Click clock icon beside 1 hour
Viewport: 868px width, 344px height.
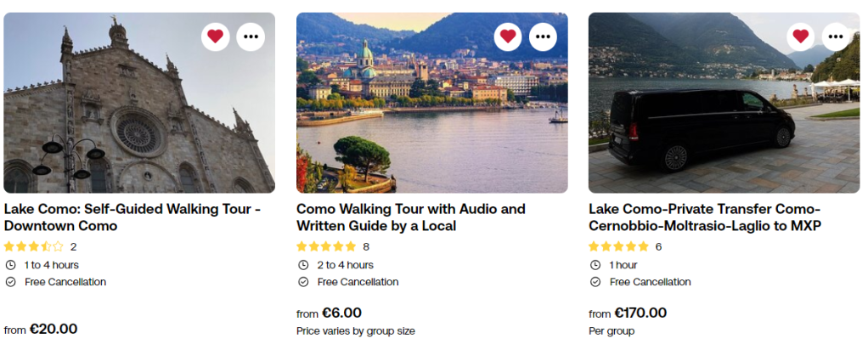click(595, 265)
